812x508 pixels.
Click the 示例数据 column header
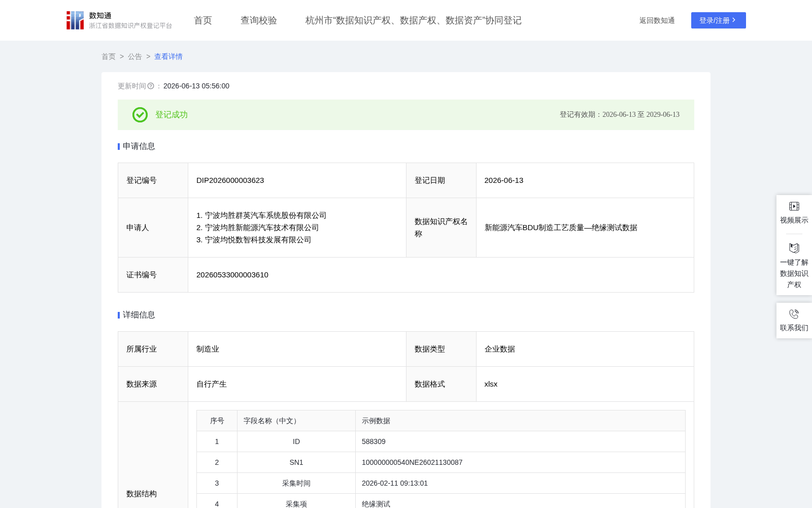tap(520, 421)
